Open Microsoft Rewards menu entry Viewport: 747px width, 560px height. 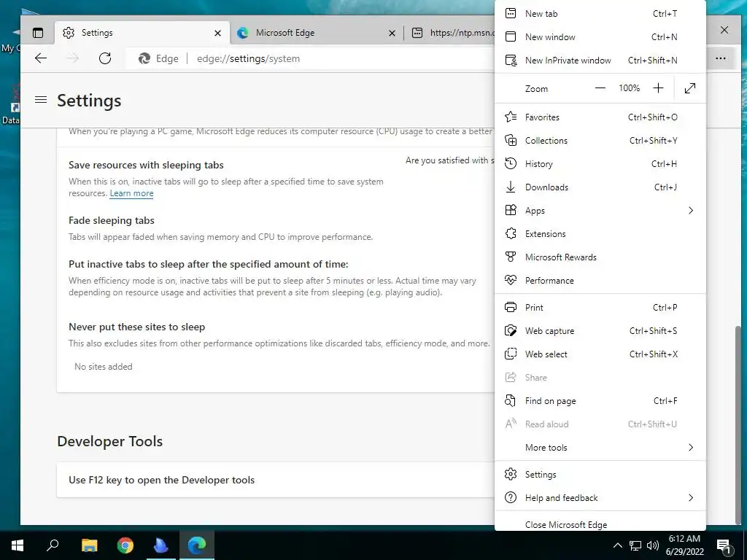(600, 257)
